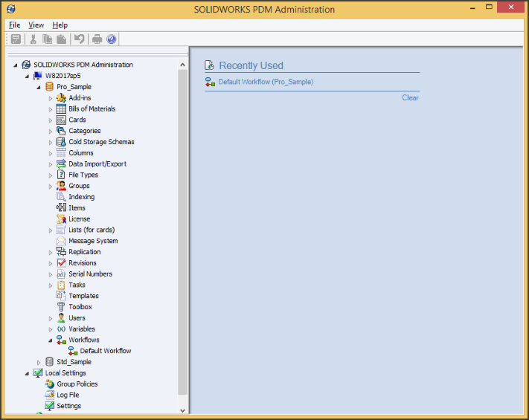Select the Categories node icon
The image size is (529, 420).
(61, 131)
